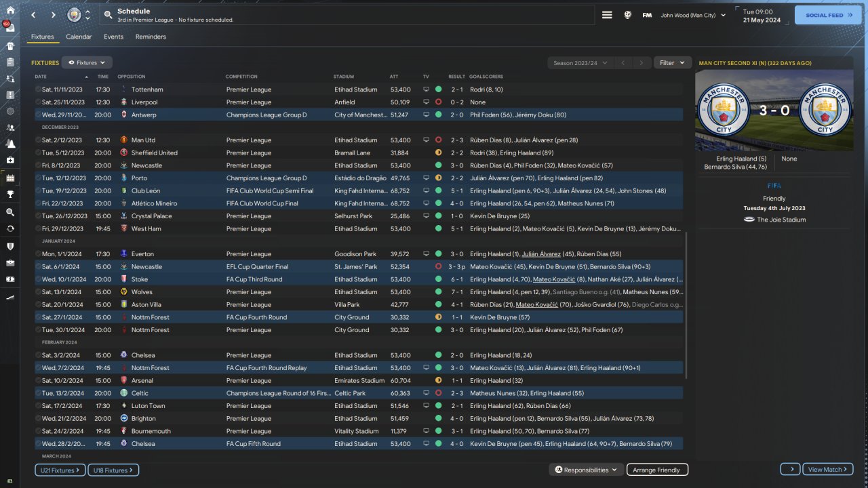Switch to the Events tab

(113, 37)
